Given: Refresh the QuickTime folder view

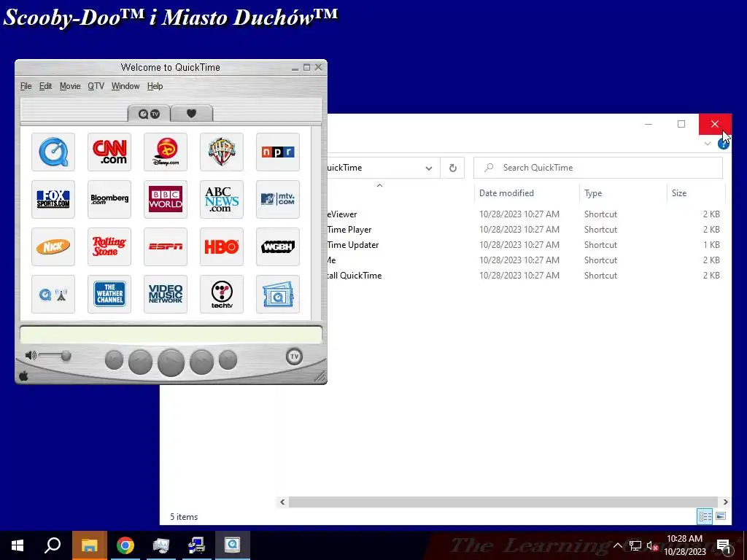Looking at the screenshot, I should 452,168.
